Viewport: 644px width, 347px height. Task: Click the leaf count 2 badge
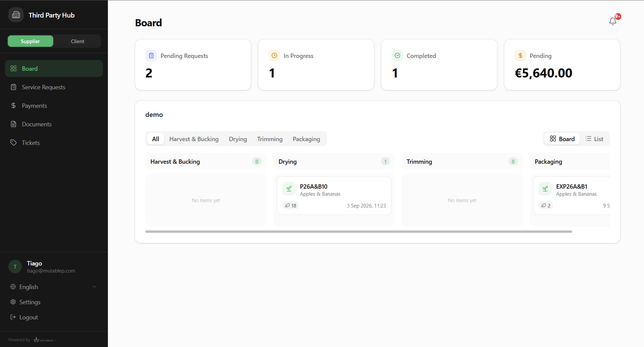click(546, 206)
